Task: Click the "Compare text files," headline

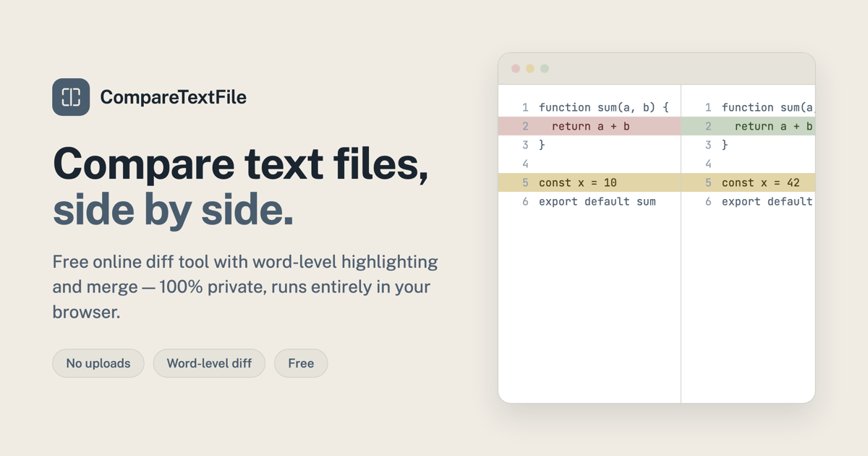Action: (240, 164)
